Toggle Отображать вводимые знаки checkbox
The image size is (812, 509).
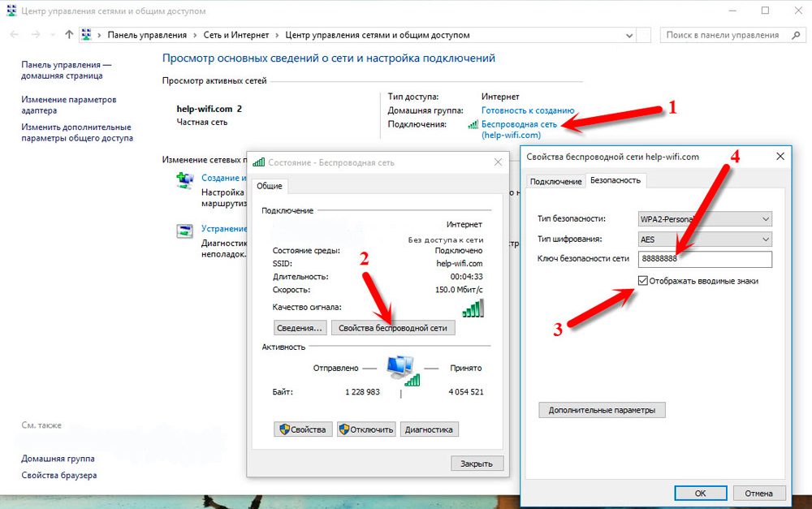tap(642, 281)
